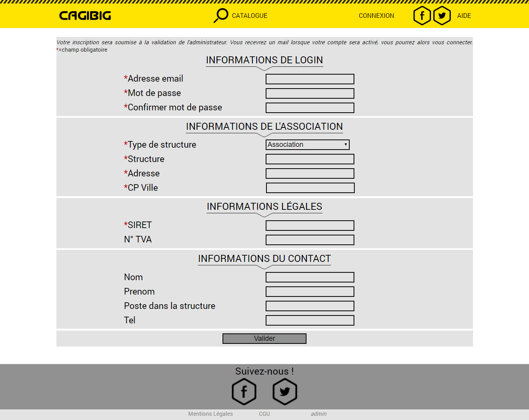Focus the Adresse input in association section
This screenshot has height=420, width=529.
click(310, 173)
